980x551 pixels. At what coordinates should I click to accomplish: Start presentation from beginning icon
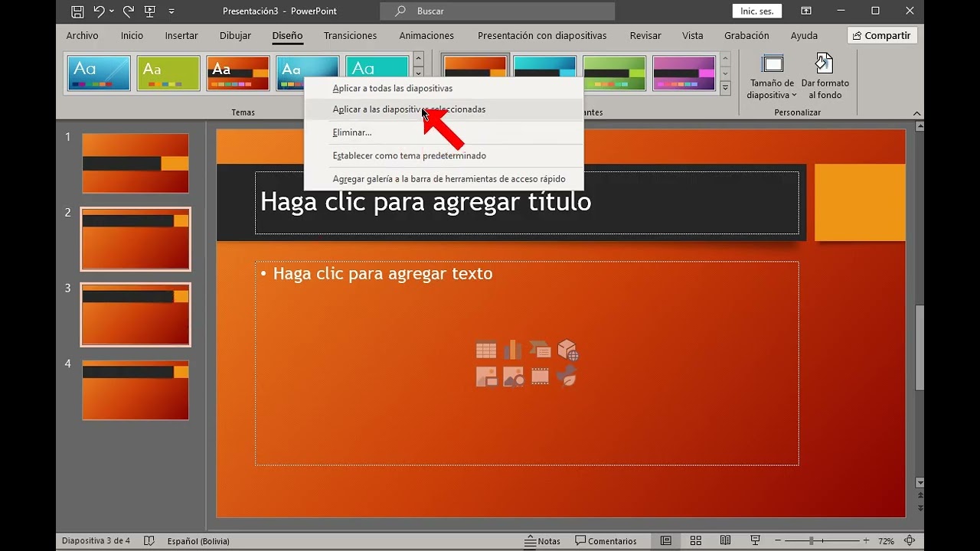click(x=150, y=11)
